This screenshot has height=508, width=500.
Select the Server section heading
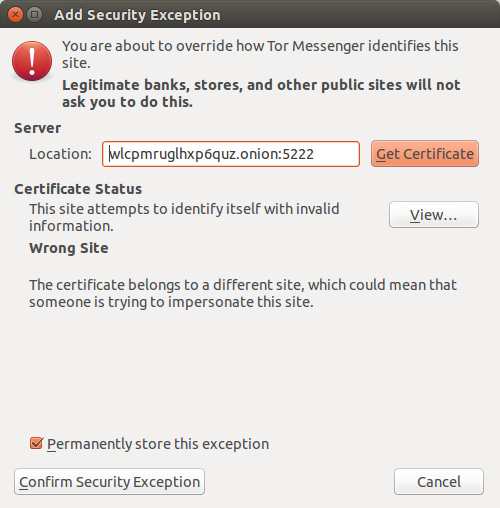[x=38, y=128]
